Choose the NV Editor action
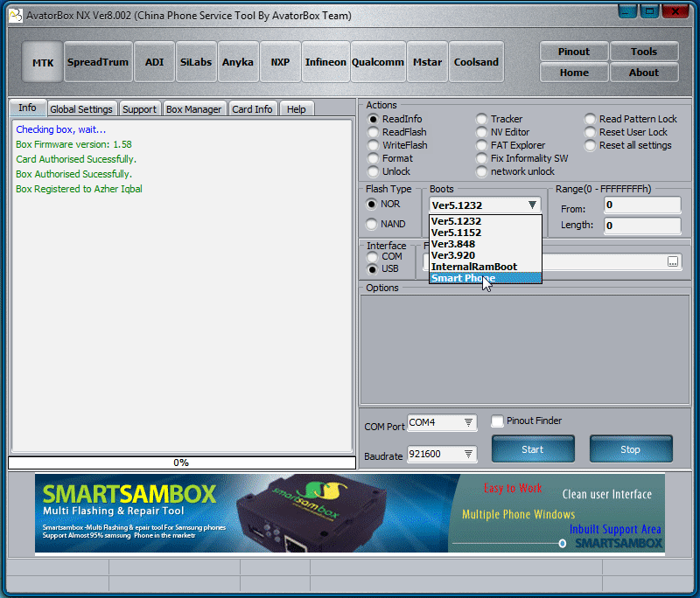 tap(502, 132)
